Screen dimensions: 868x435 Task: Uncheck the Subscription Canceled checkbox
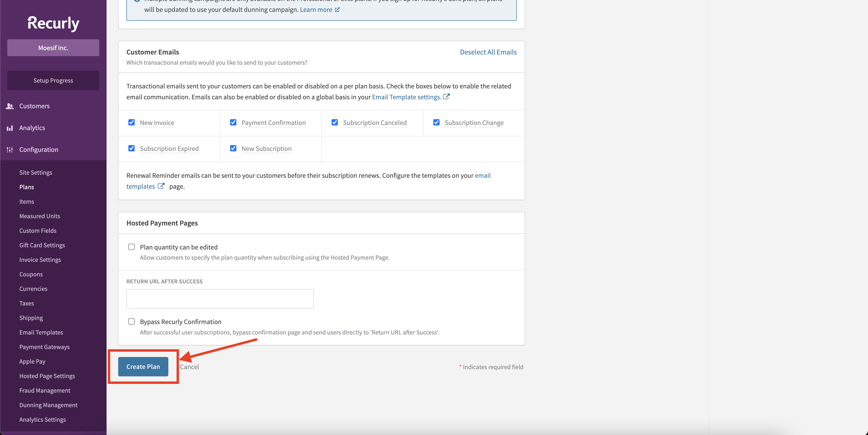pyautogui.click(x=335, y=122)
